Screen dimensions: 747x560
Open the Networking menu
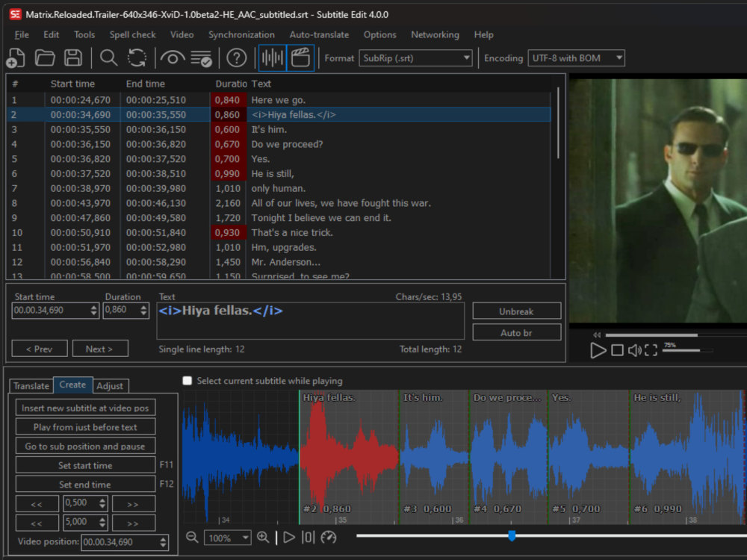pyautogui.click(x=435, y=35)
